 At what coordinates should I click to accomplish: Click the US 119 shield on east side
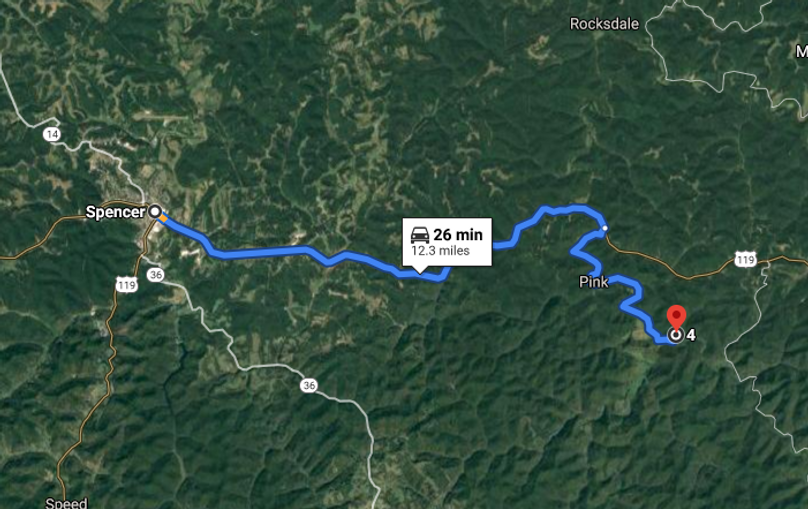click(746, 259)
